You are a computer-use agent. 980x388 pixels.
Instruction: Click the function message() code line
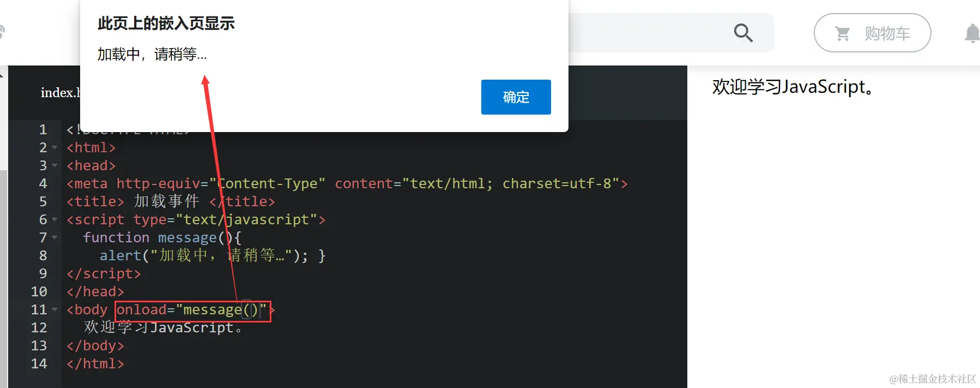(x=162, y=237)
